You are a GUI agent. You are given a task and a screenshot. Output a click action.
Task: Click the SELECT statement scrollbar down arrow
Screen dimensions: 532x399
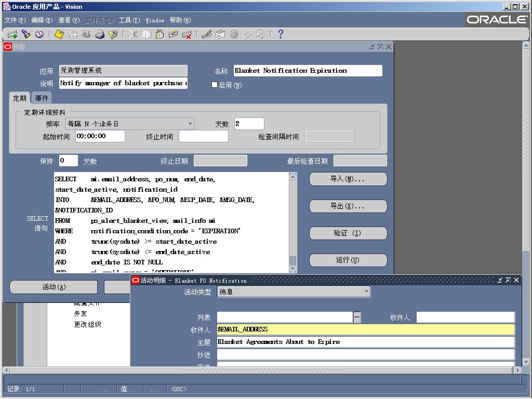click(293, 269)
